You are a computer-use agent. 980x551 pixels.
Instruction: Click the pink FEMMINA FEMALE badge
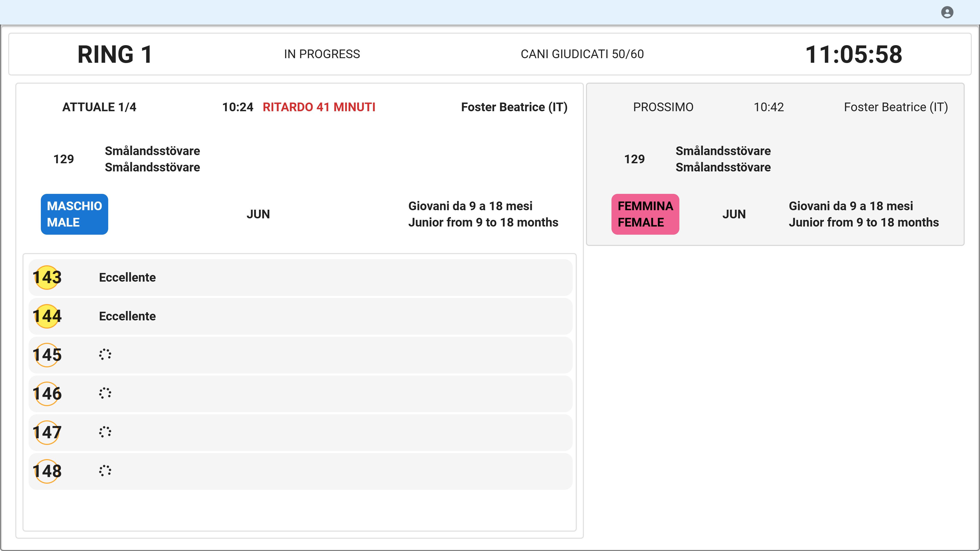645,214
